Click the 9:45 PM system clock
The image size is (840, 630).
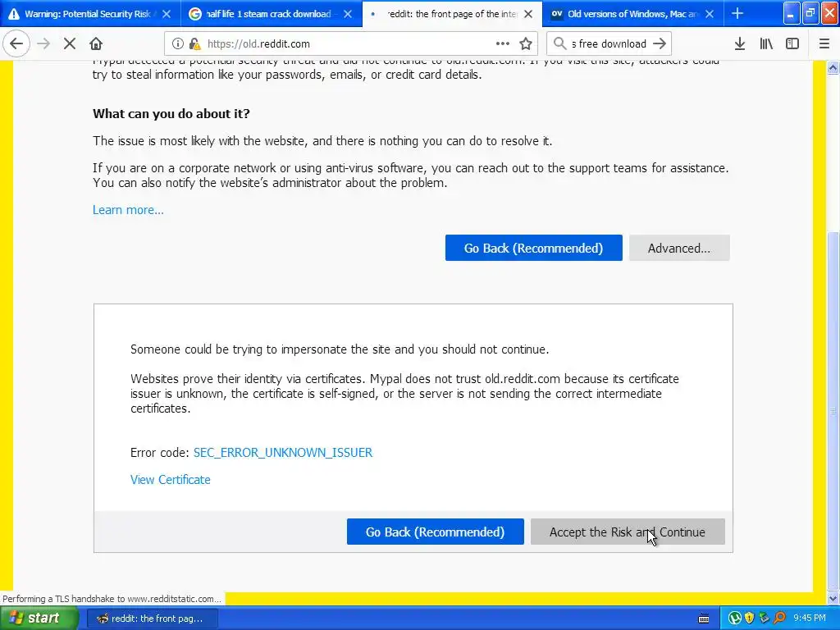click(x=810, y=619)
